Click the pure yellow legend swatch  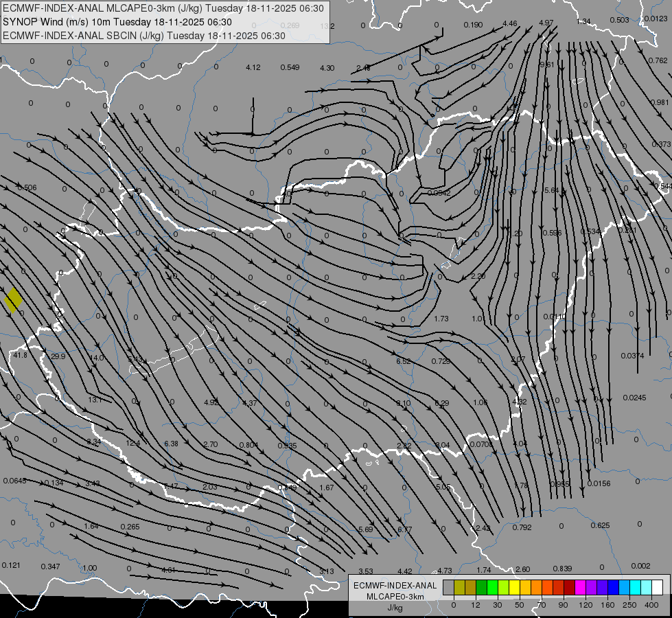point(514,587)
